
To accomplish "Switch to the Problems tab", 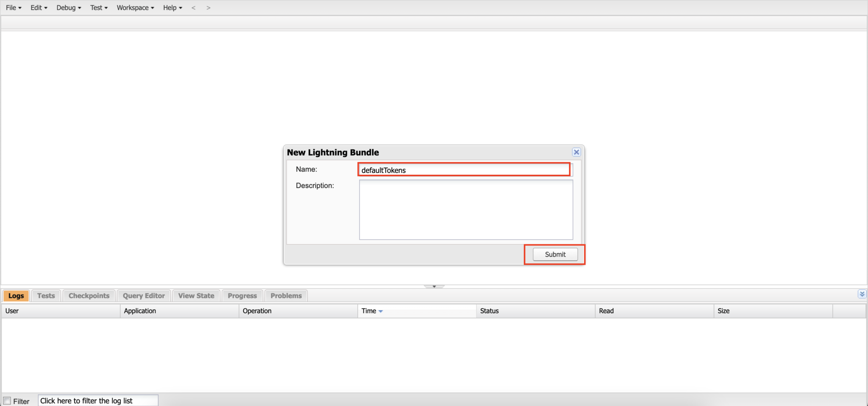I will (x=286, y=296).
